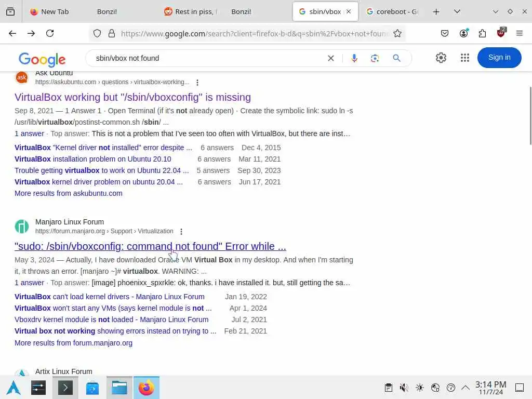Open the Firefox application menu
This screenshot has height=399, width=532.
(520, 33)
